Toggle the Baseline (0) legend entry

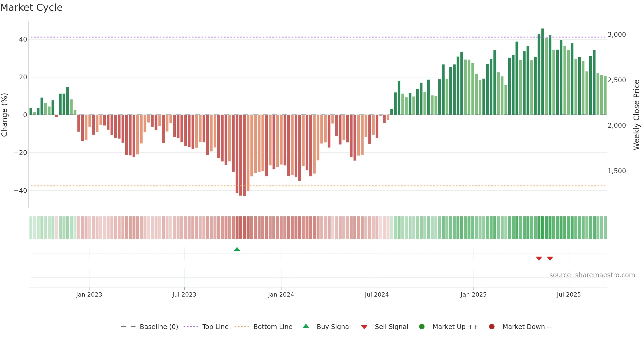coord(149,327)
